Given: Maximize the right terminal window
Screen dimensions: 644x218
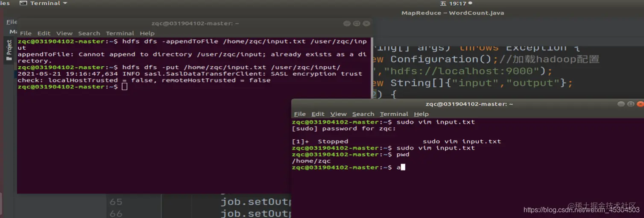Looking at the screenshot, I should (631, 104).
